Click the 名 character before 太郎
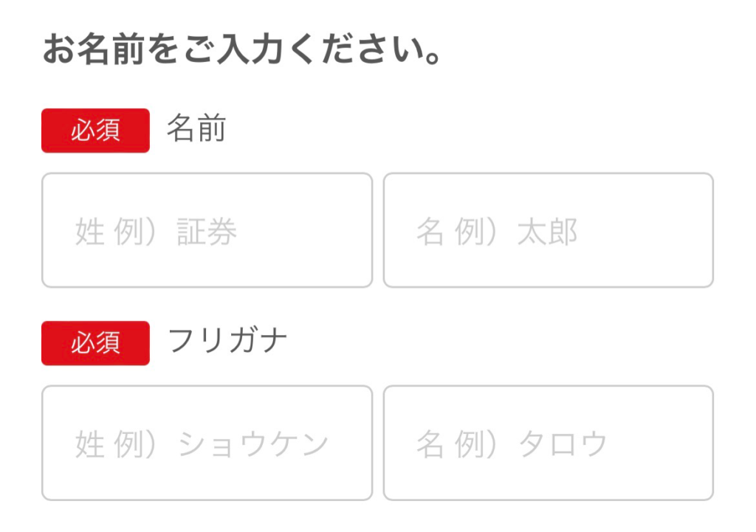The height and width of the screenshot is (532, 756). (x=430, y=232)
